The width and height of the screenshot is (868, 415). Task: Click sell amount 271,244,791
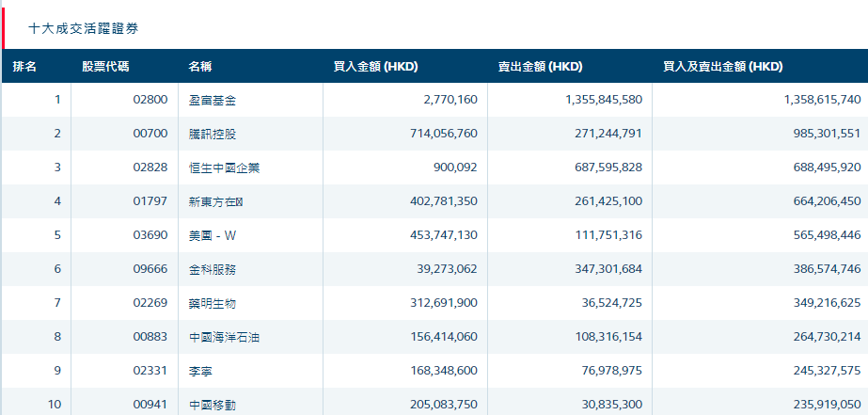click(609, 134)
